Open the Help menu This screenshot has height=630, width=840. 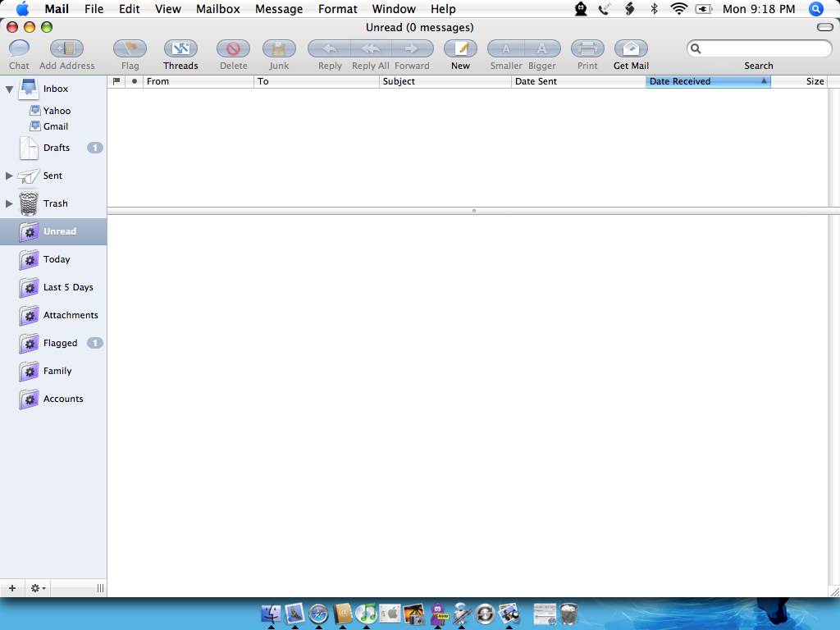click(443, 9)
